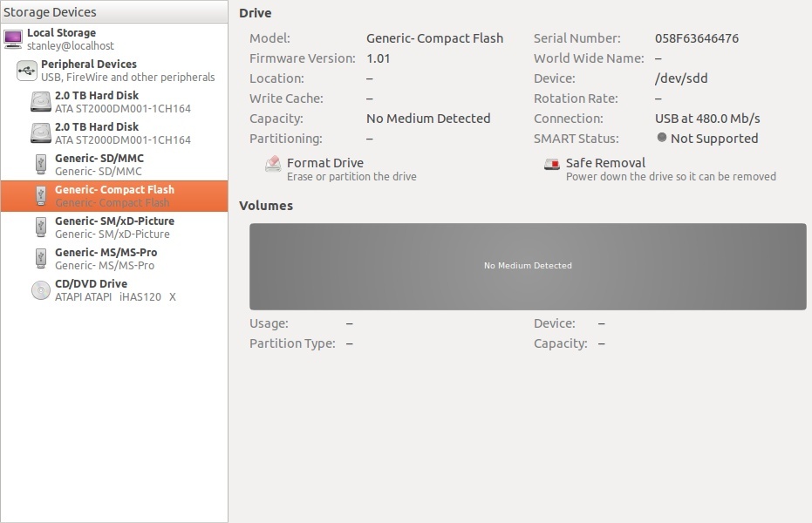The height and width of the screenshot is (523, 812).
Task: Click the Format Drive eraser icon
Action: [x=273, y=164]
